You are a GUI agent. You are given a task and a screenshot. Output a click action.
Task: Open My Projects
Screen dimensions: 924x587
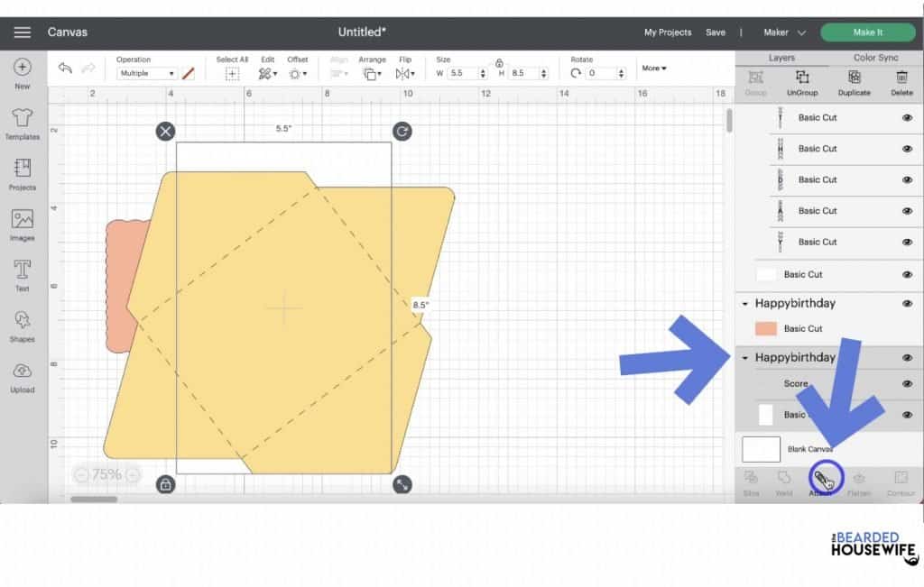click(667, 32)
